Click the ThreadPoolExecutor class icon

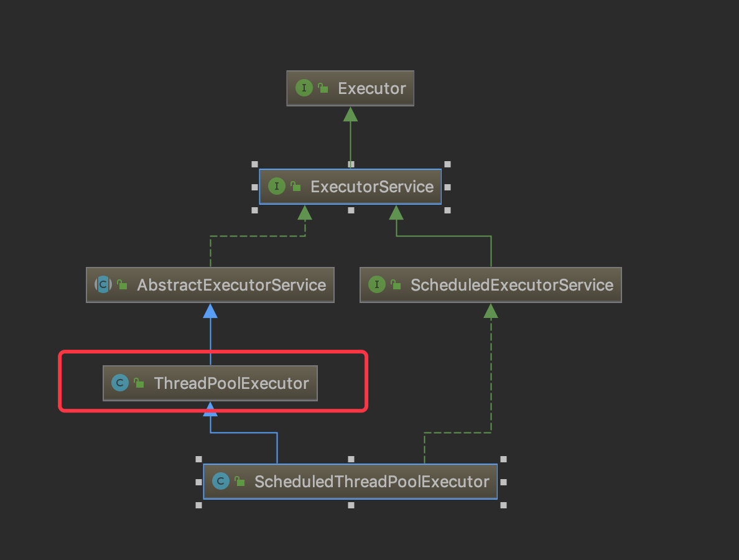click(119, 382)
